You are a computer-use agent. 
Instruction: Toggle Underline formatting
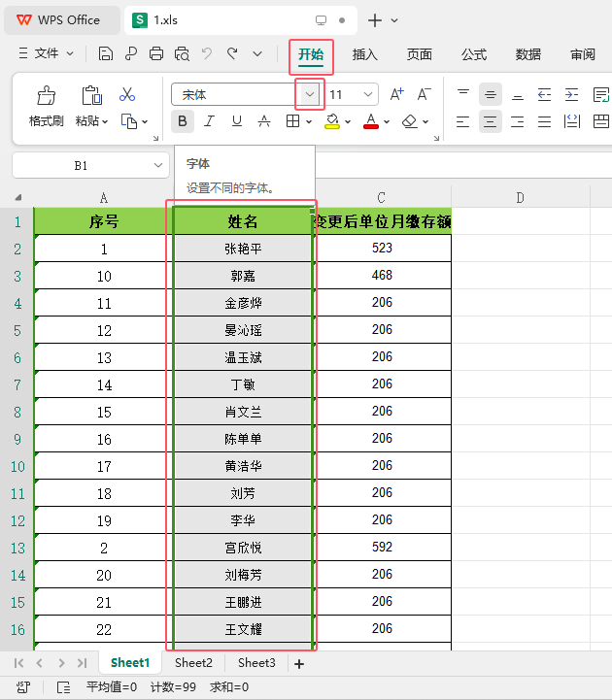[237, 121]
